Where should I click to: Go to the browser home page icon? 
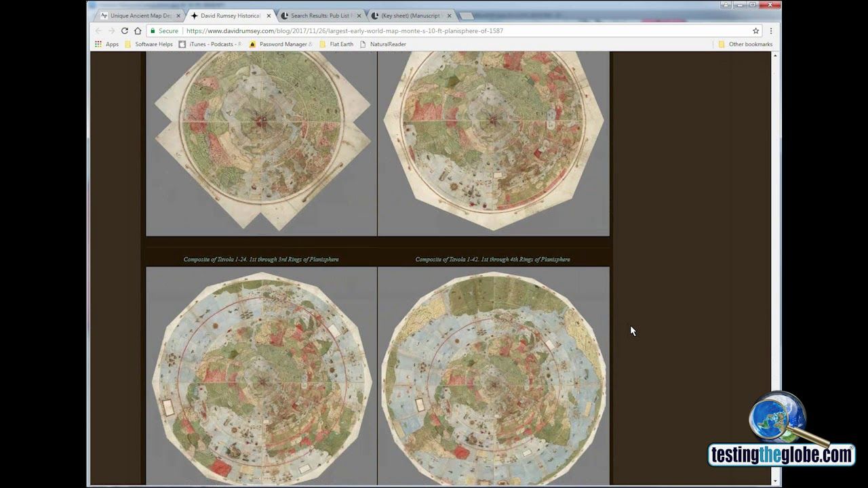point(138,31)
